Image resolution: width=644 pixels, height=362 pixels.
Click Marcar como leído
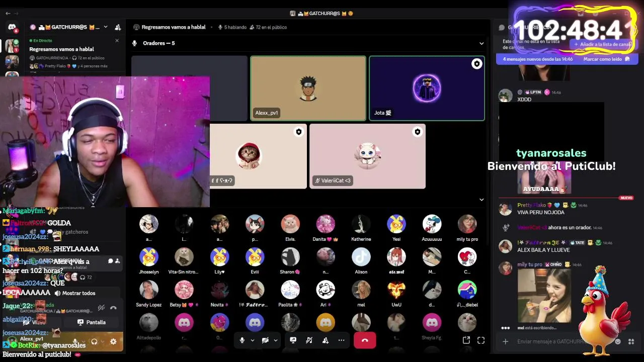[x=607, y=59]
